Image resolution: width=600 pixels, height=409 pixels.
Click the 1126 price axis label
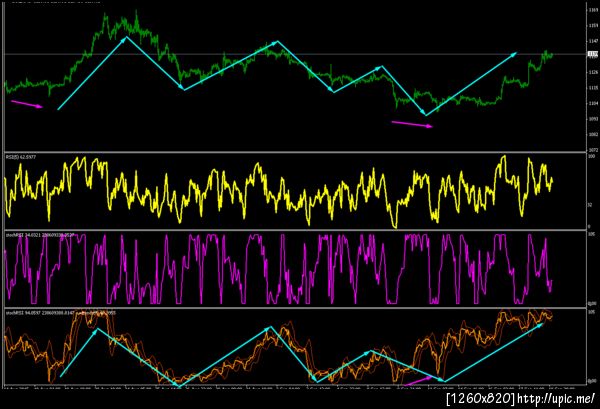pos(593,72)
